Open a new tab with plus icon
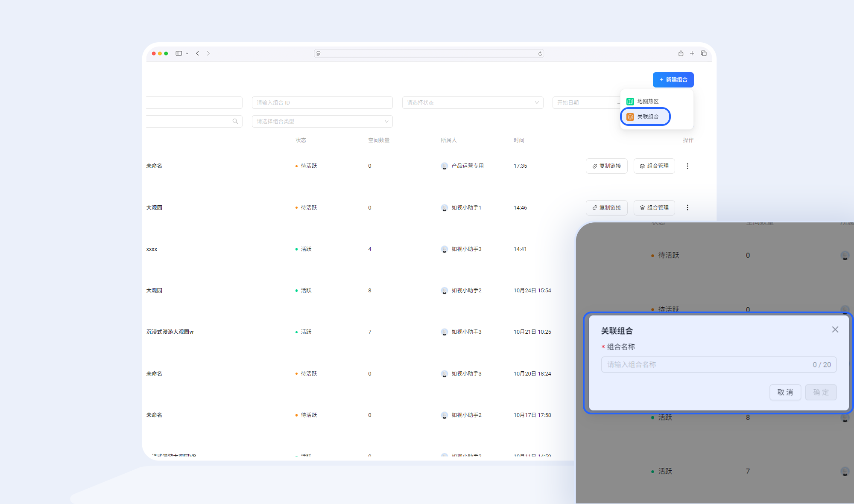 (x=692, y=53)
